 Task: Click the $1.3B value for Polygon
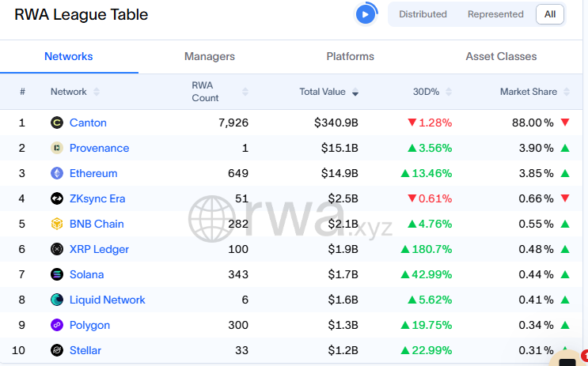coord(343,325)
